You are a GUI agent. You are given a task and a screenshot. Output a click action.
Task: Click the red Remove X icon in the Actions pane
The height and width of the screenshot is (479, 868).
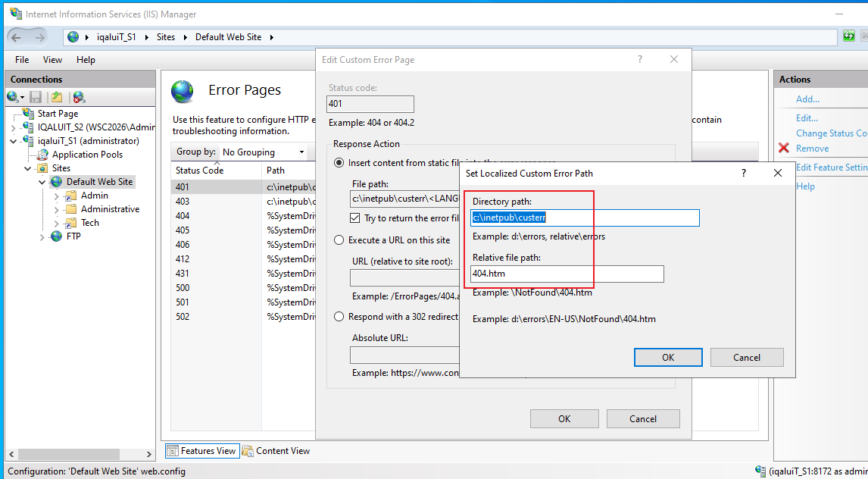(x=783, y=149)
